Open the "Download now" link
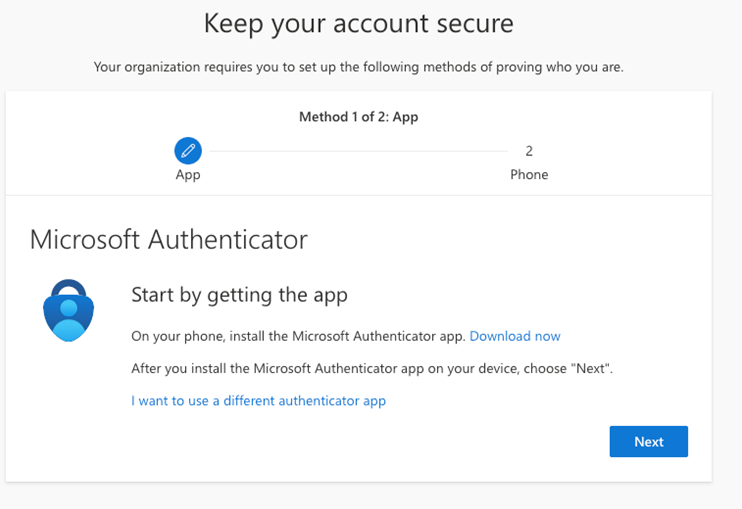Image resolution: width=742 pixels, height=509 pixels. (515, 336)
